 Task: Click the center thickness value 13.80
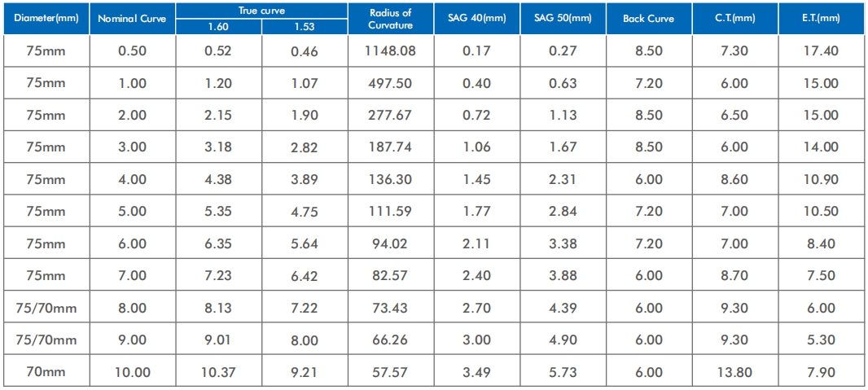(734, 372)
